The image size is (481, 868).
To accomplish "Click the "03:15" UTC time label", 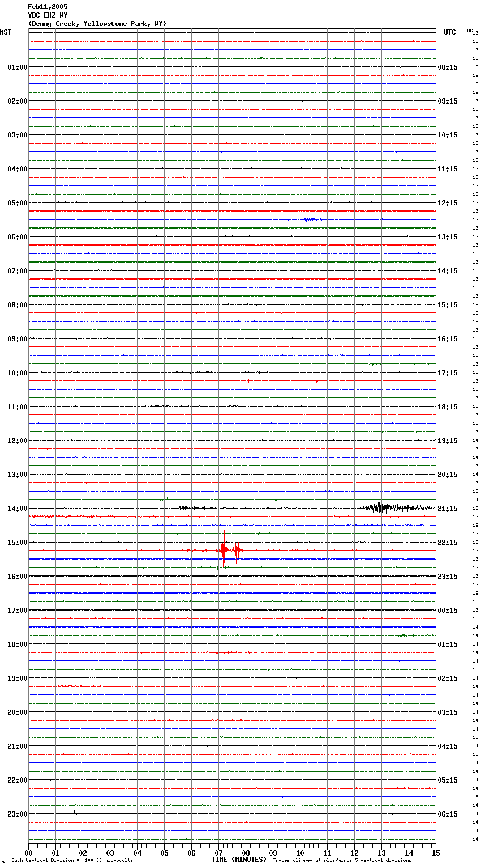I will [x=448, y=712].
